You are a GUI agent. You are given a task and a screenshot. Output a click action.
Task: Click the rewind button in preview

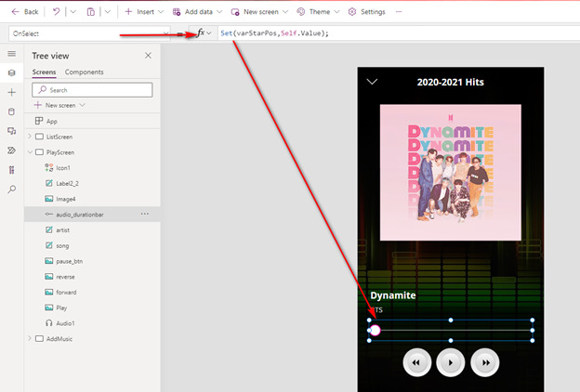[416, 362]
